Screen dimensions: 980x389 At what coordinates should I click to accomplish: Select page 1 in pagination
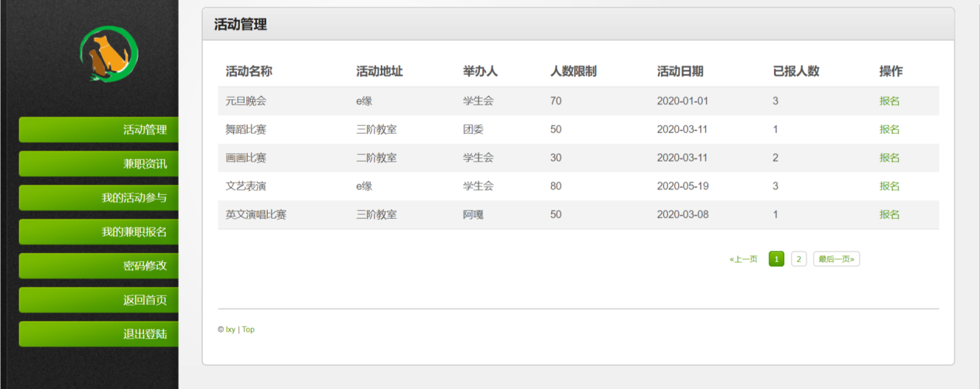[x=776, y=259]
